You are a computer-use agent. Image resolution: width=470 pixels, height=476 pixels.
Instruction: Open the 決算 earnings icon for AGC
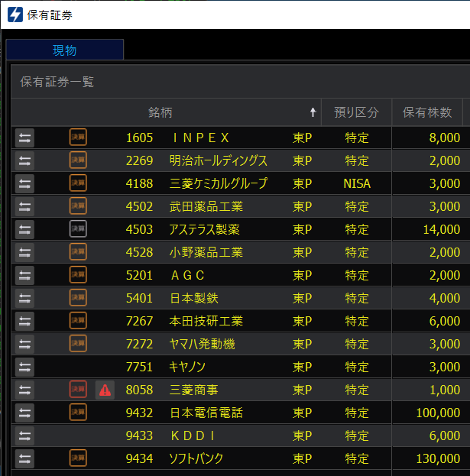[x=78, y=275]
